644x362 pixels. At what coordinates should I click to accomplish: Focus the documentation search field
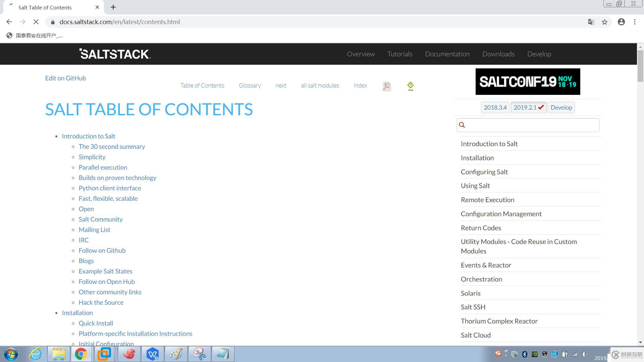point(528,125)
